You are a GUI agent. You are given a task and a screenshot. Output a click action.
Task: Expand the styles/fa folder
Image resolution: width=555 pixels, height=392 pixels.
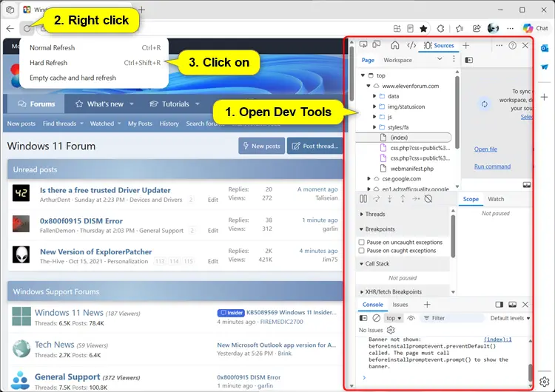point(374,127)
